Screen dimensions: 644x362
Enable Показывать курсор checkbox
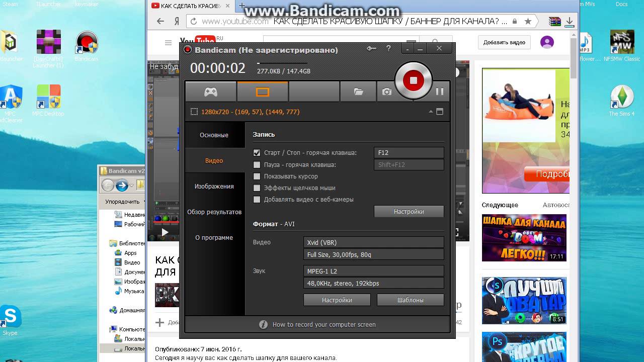tap(257, 176)
